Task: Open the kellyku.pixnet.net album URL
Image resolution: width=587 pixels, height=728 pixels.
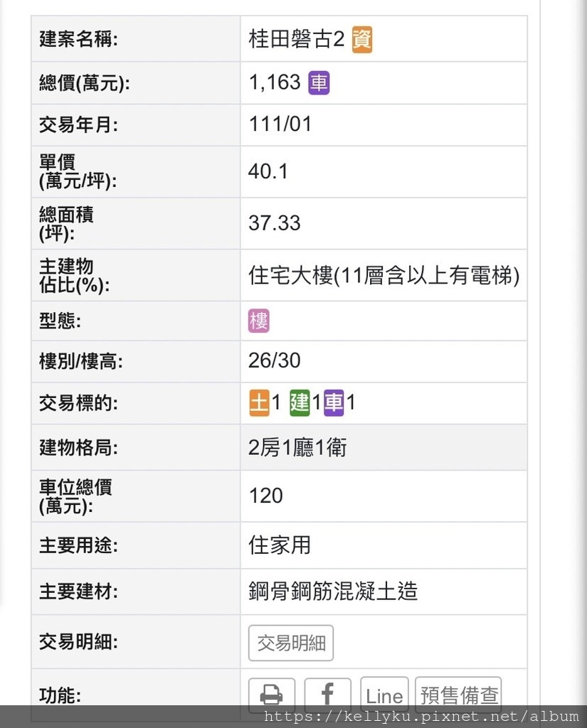Action: 421,717
